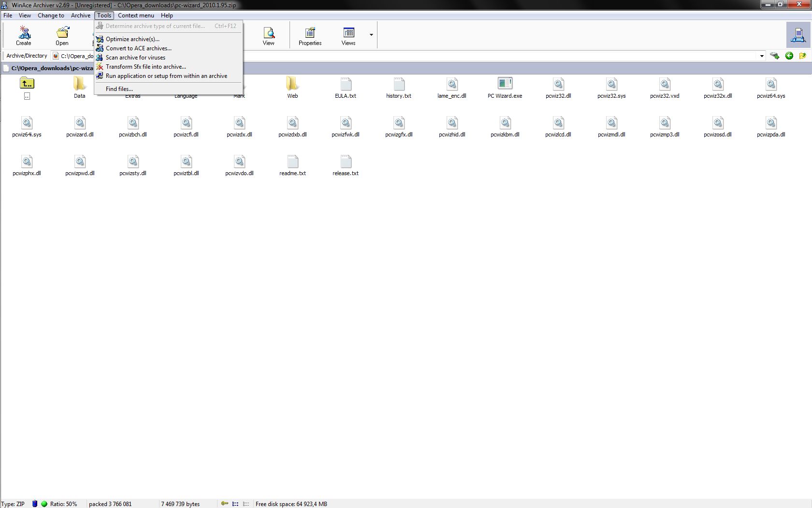Choose Run application or setup from within an archive
The image size is (812, 508).
tap(168, 76)
